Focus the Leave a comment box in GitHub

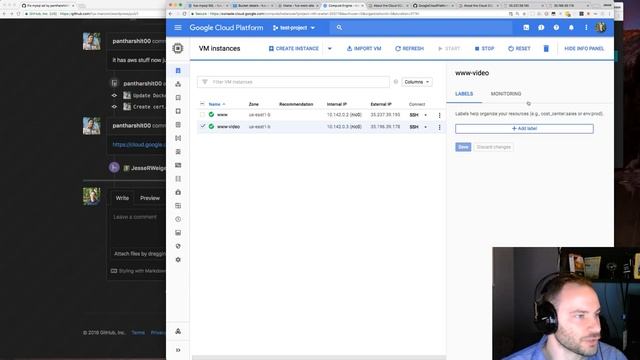coord(138,228)
